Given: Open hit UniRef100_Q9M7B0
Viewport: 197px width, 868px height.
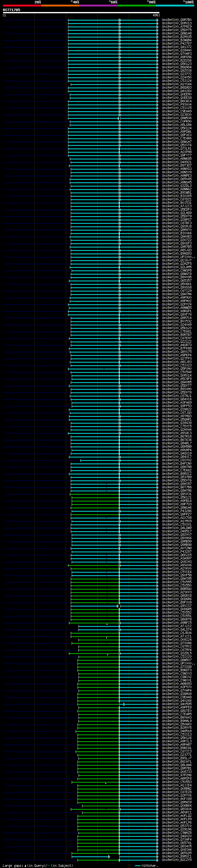Looking at the screenshot, I should [177, 20].
